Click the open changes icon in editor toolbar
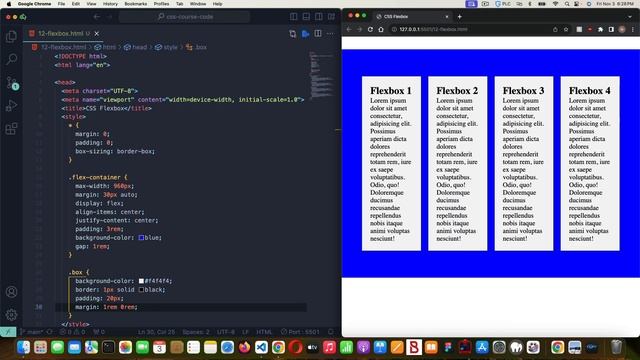 (x=293, y=34)
